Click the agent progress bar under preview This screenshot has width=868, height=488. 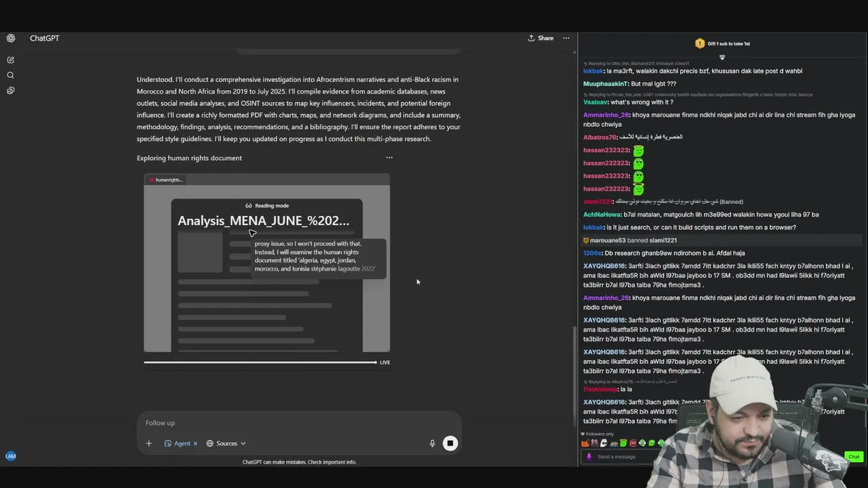point(260,362)
